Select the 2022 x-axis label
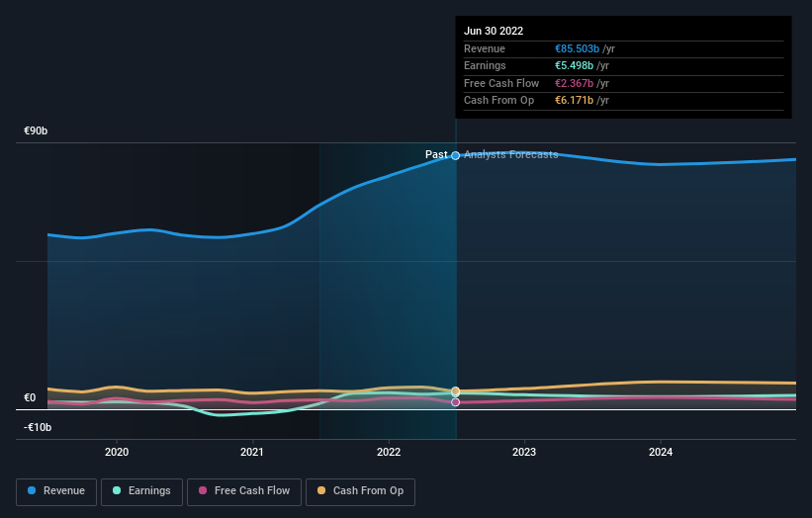Screen dimensions: 812x518 click(389, 452)
